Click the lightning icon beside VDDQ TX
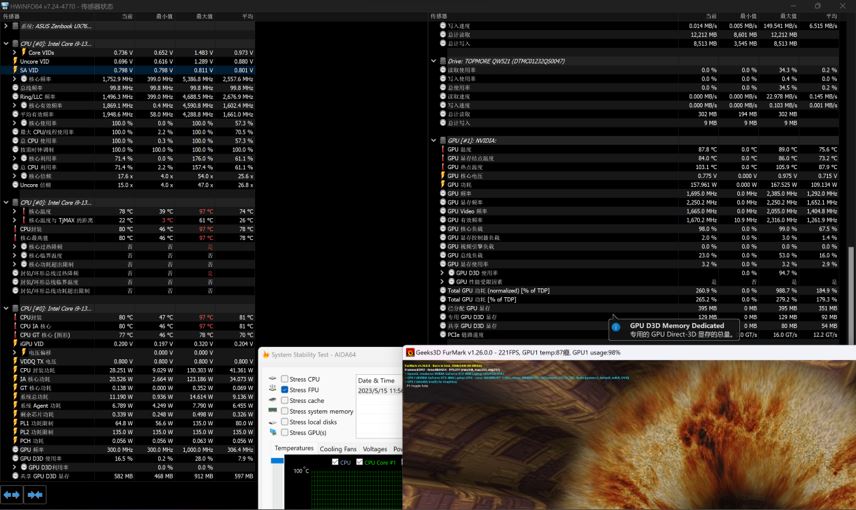The width and height of the screenshot is (856, 510). (x=15, y=361)
